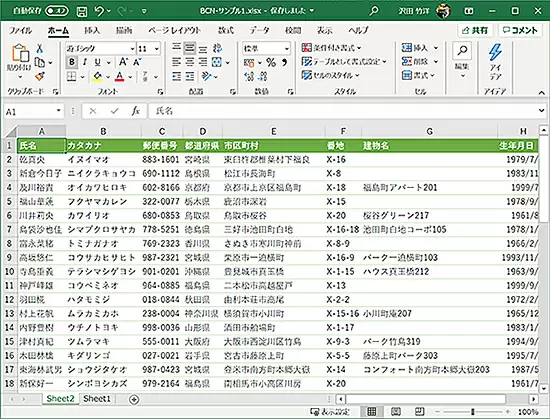Viewport: 550px width, 419px height.
Task: Apply percent style with the % icon
Action: pos(271,63)
